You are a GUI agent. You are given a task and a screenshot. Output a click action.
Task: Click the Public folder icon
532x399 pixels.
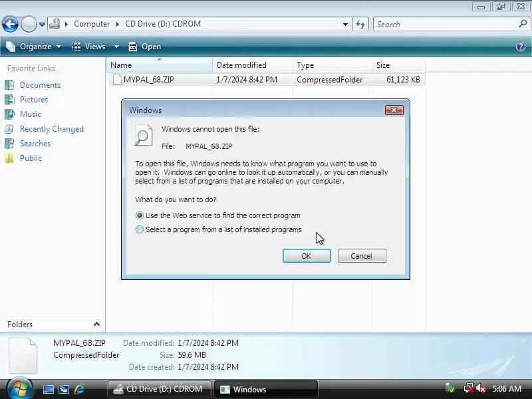[x=9, y=158]
